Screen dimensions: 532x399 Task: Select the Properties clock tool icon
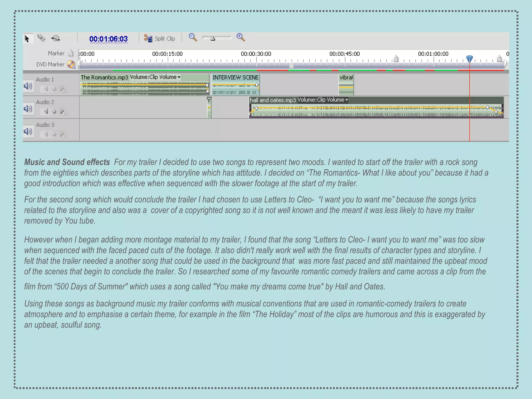[56, 38]
